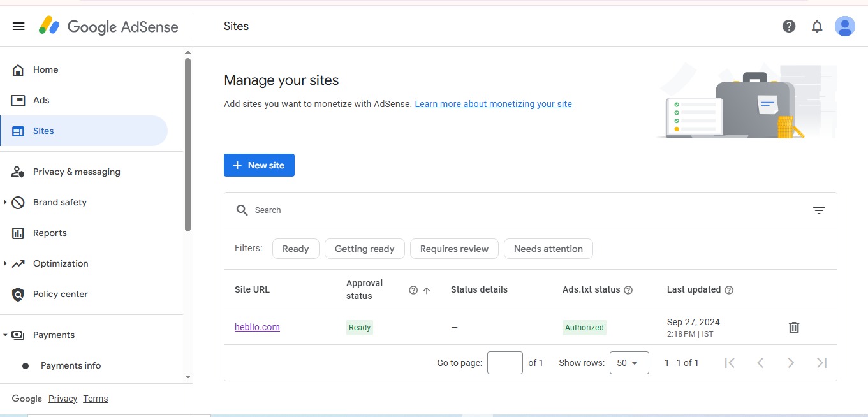Click the Ready approval status badge
The width and height of the screenshot is (868, 417).
360,328
